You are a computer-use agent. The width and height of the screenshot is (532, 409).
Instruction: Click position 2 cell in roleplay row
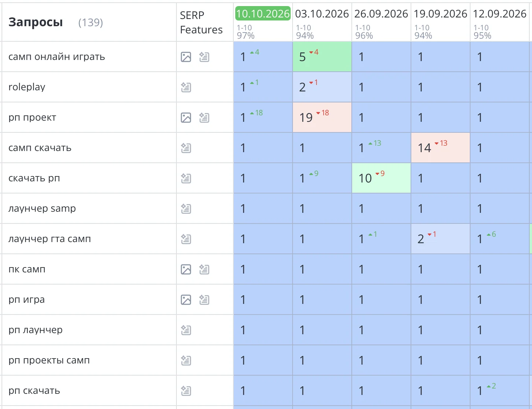pyautogui.click(x=322, y=87)
